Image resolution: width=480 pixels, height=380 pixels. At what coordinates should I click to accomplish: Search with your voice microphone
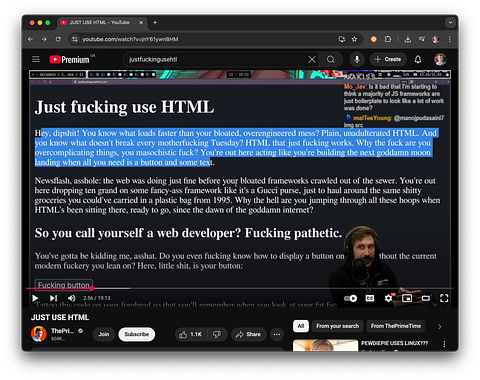point(357,59)
